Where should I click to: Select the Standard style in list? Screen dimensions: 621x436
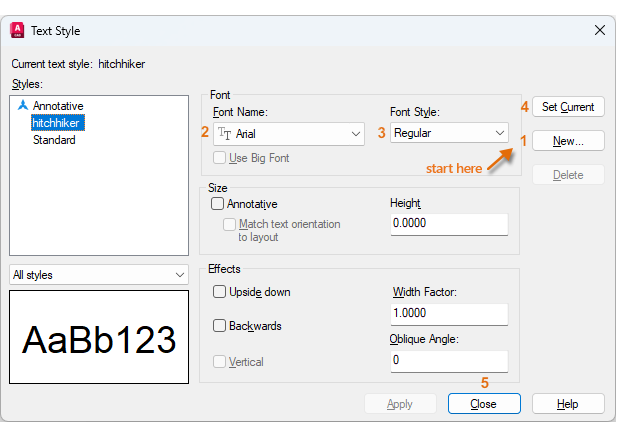tap(54, 140)
